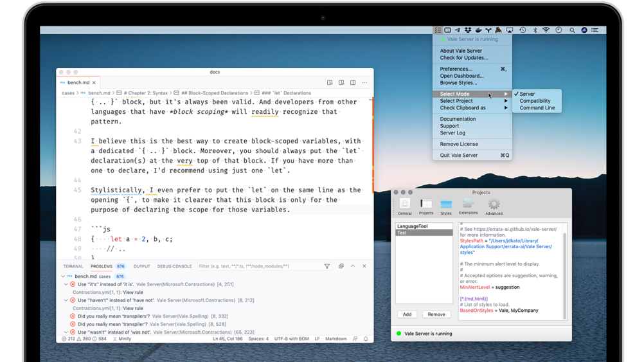Open the Select Project submenu
This screenshot has height=362, width=644.
(x=472, y=101)
